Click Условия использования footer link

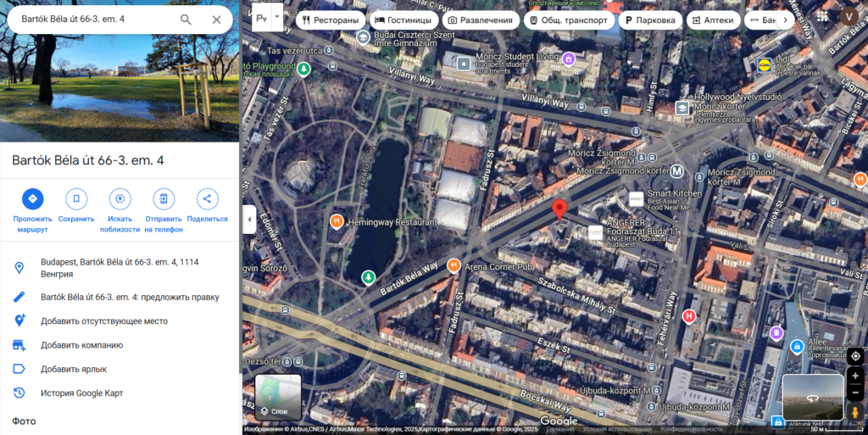(617, 429)
